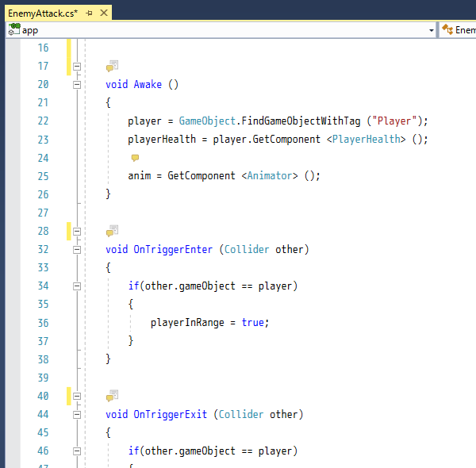
Task: Collapse OnTriggerEnter method at line 32
Action: click(77, 250)
